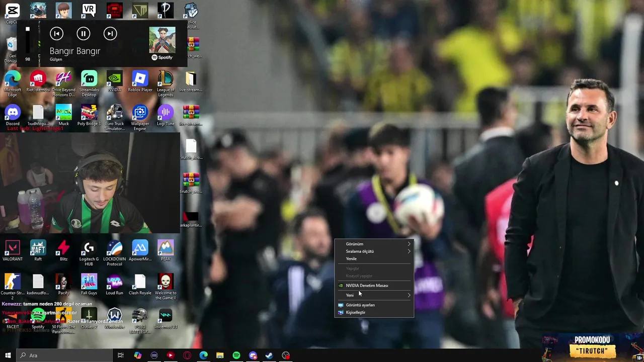Skip to next track in media overlay
Viewport: 644px width, 362px height.
tap(110, 34)
